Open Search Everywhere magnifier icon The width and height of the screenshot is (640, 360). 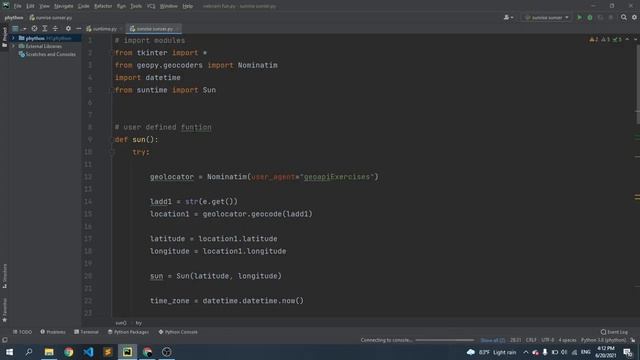click(x=624, y=18)
